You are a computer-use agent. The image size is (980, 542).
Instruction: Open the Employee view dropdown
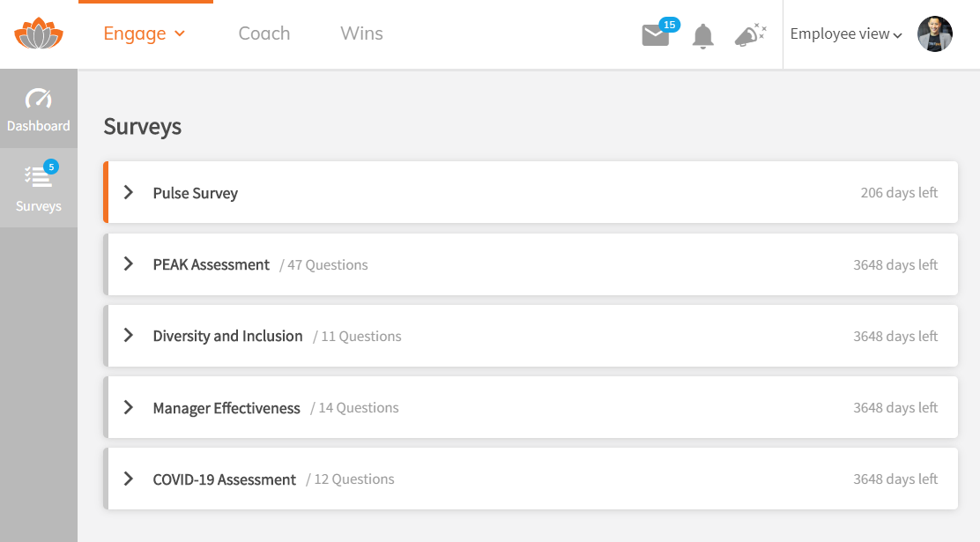846,34
